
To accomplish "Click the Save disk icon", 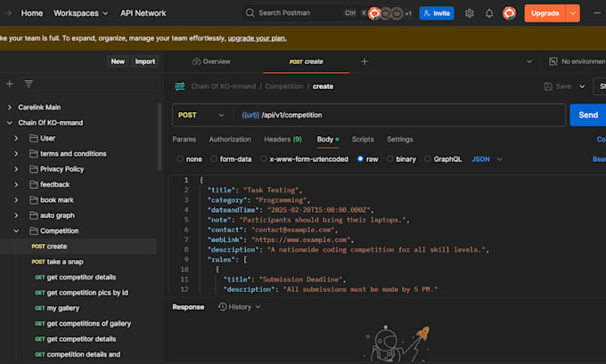I will click(x=548, y=86).
